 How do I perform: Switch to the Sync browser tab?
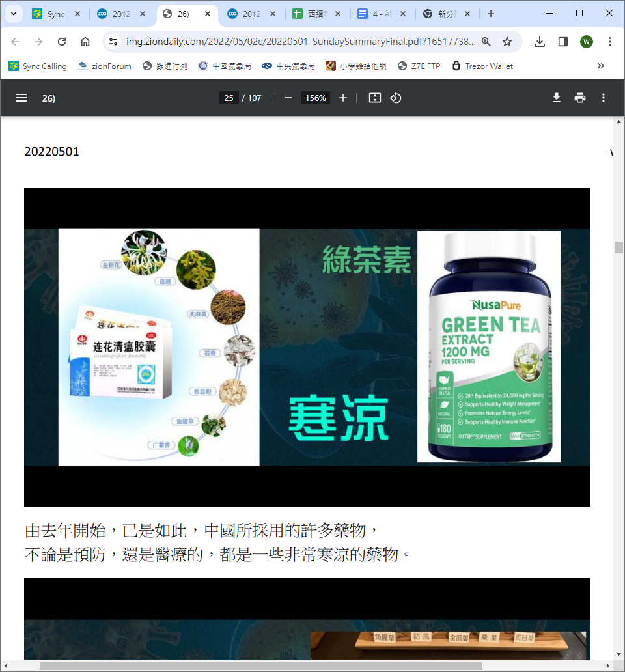coord(48,14)
